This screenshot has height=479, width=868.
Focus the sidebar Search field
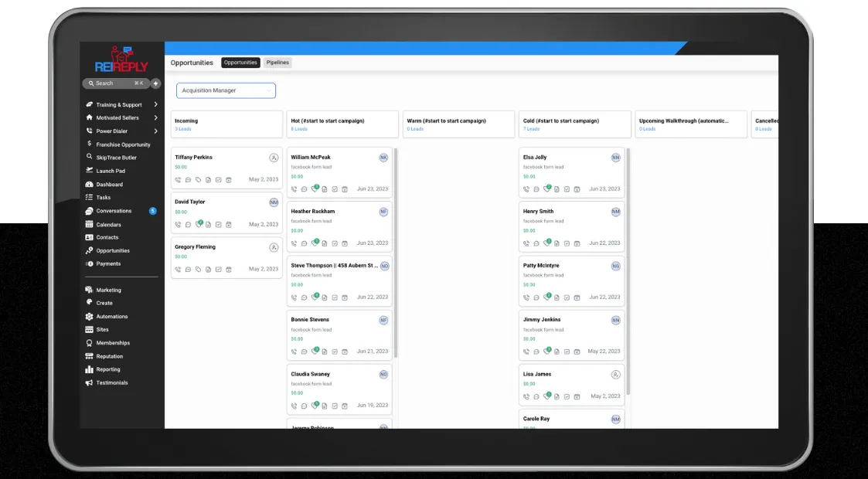(x=116, y=83)
